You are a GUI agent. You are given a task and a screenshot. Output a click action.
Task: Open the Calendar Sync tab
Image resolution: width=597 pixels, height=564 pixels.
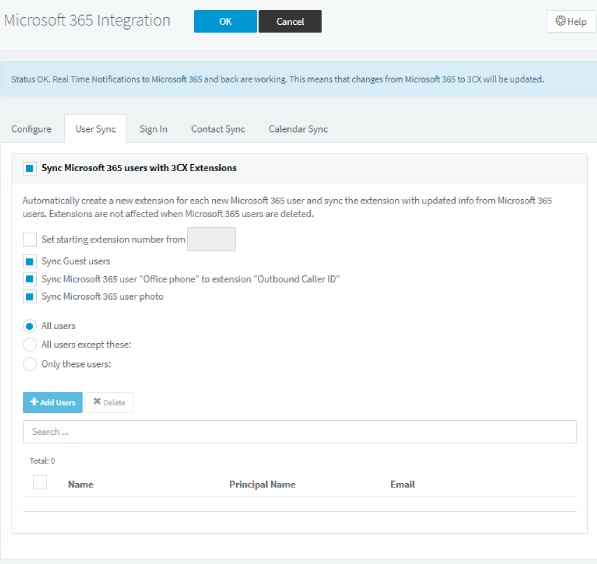point(298,129)
